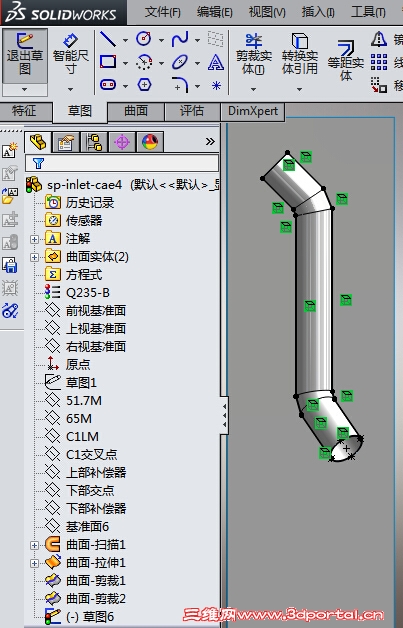The height and width of the screenshot is (628, 403).
Task: Switch to the 特征 tab
Action: coord(25,111)
